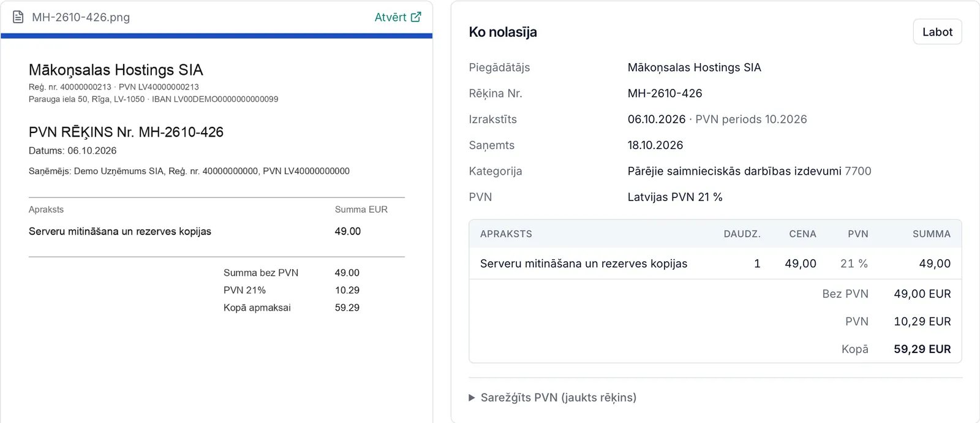Select the supplier value Mākoņsalas Hostings SIA in details

tap(694, 67)
